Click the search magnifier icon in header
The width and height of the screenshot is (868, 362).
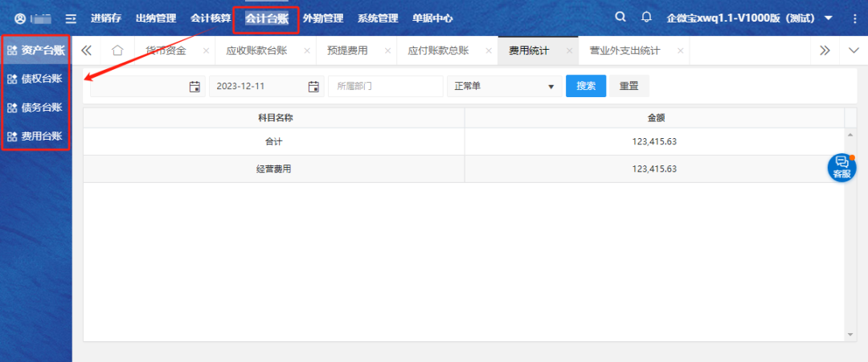click(620, 18)
